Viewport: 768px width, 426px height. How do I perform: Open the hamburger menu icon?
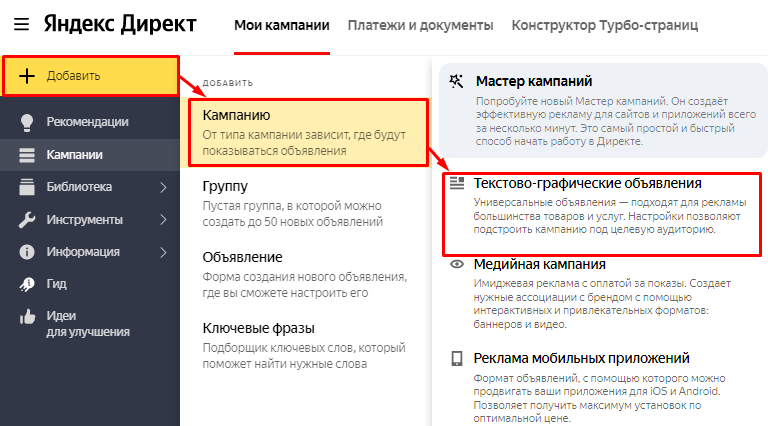click(x=21, y=23)
